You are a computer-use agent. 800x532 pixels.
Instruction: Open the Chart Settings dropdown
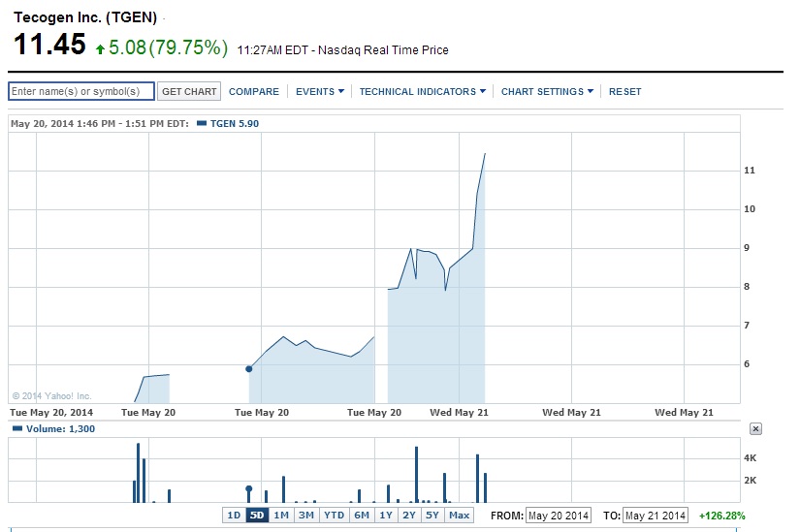[547, 91]
